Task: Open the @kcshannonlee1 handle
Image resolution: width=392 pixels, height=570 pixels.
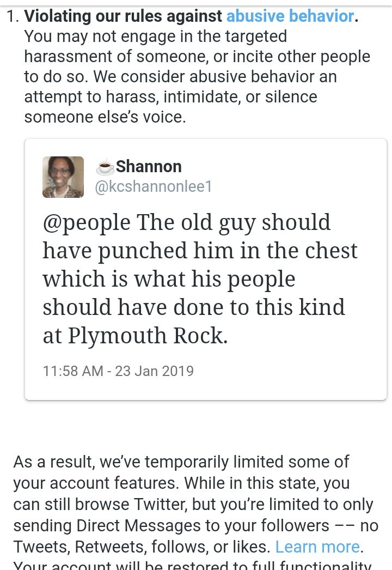Action: pyautogui.click(x=153, y=187)
